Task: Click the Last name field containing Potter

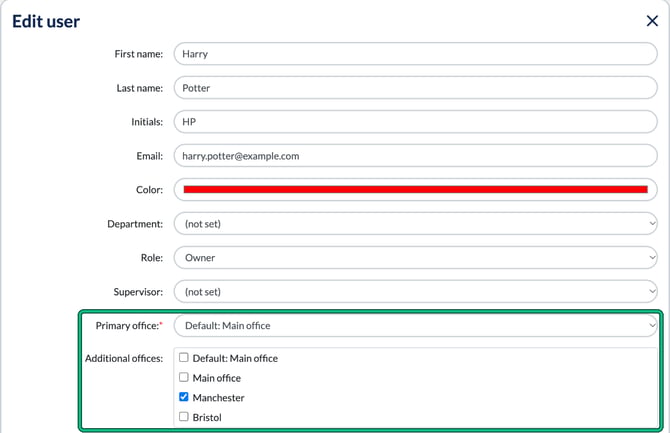Action: pyautogui.click(x=415, y=88)
